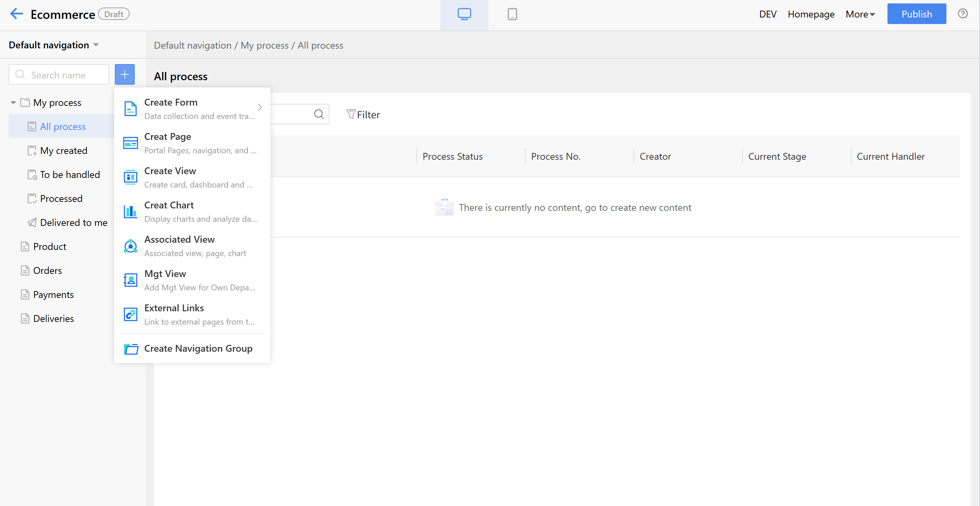Click the Creat Chart bar icon

(131, 212)
